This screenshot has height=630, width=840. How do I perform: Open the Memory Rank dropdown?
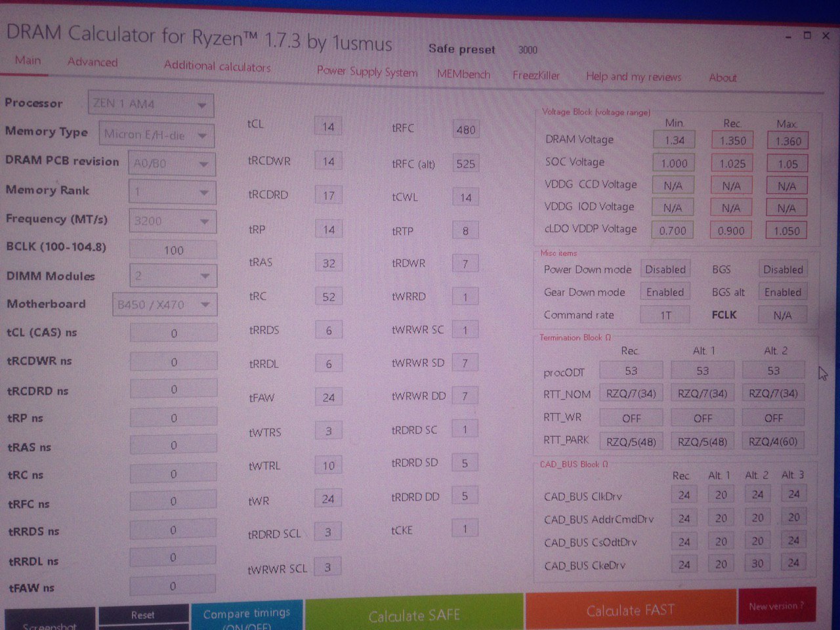click(x=172, y=192)
